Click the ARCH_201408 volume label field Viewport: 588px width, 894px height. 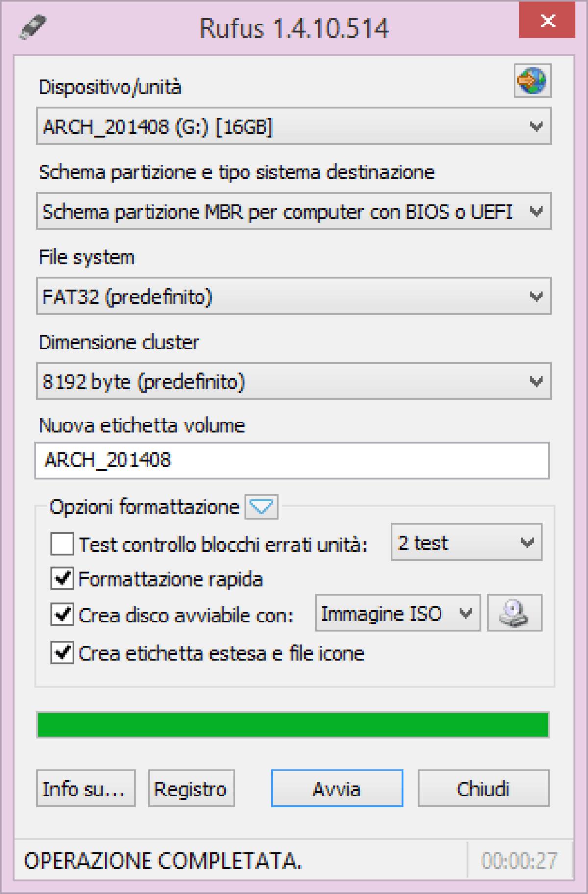(294, 460)
